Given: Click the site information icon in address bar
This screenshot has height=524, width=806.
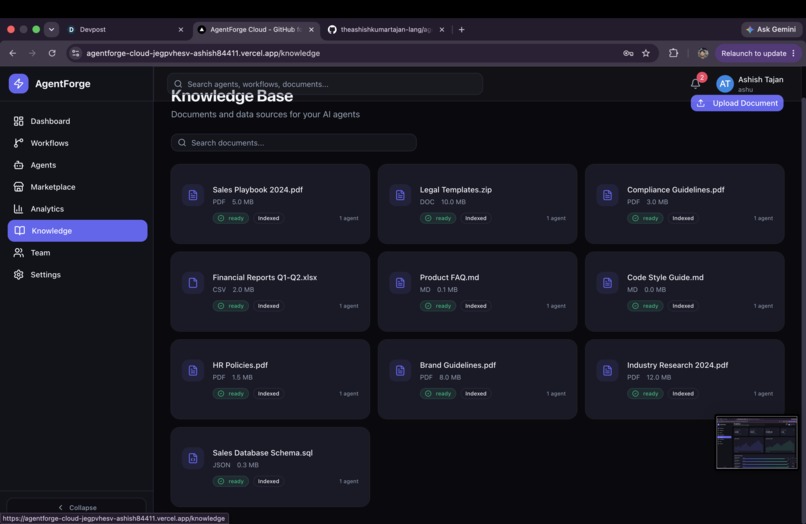Looking at the screenshot, I should [76, 53].
